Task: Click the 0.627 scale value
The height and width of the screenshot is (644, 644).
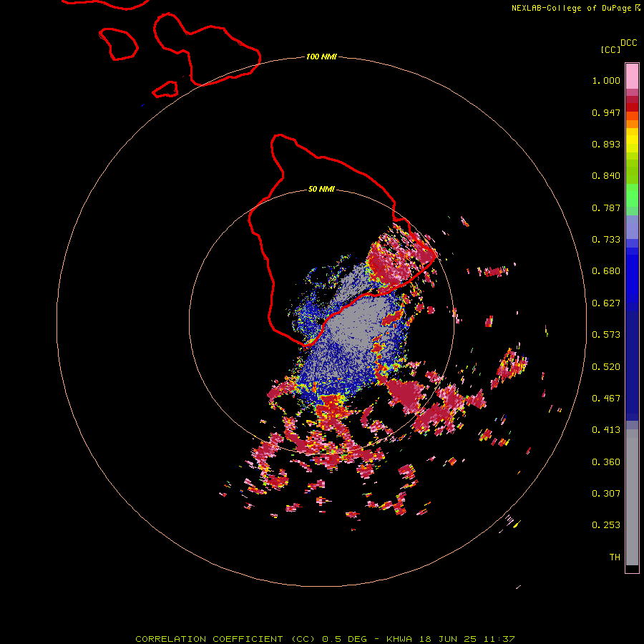Action: (x=606, y=303)
